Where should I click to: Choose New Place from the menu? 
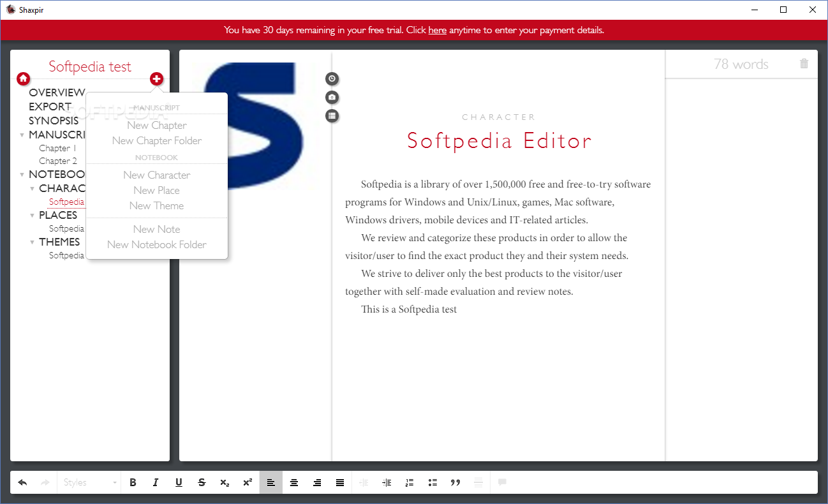[157, 190]
